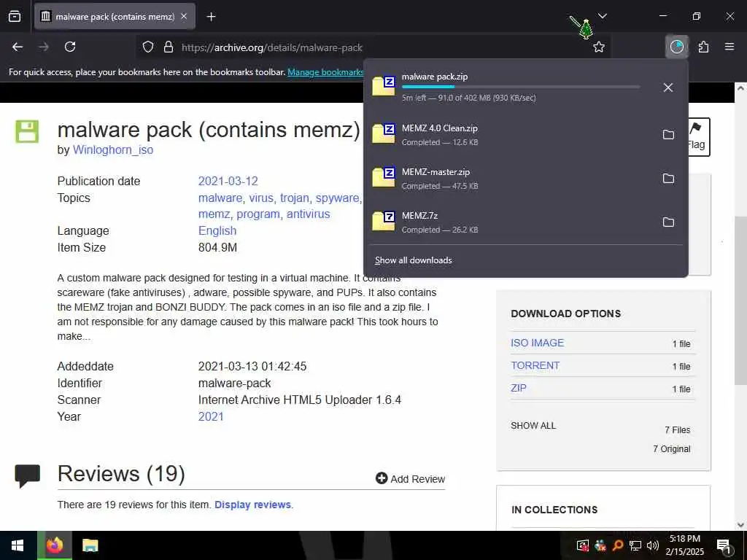Click scrollbar down arrow
Image resolution: width=747 pixels, height=560 pixels.
[x=741, y=525]
